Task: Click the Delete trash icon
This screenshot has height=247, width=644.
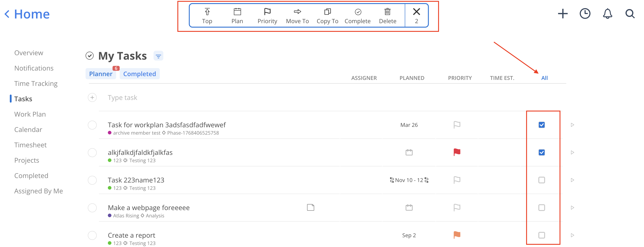Action: click(387, 12)
